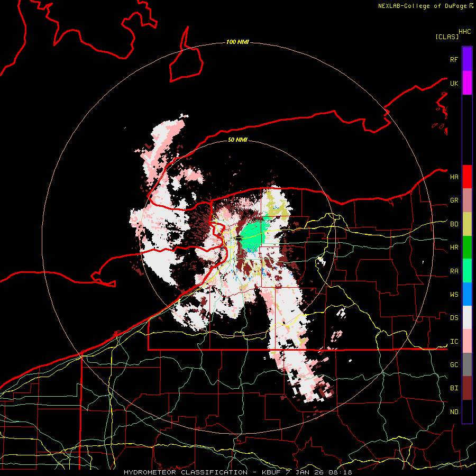
Task: Click the GR legend label
Action: pyautogui.click(x=454, y=200)
